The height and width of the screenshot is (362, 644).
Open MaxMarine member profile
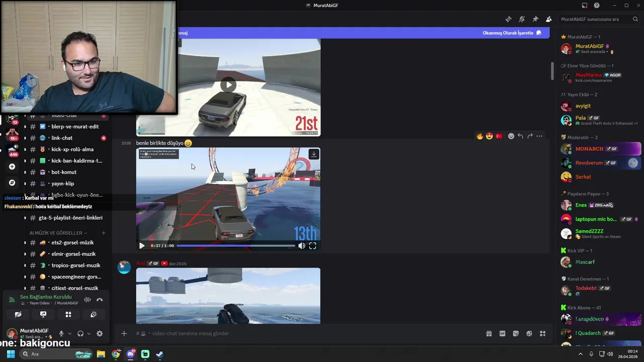click(600, 77)
